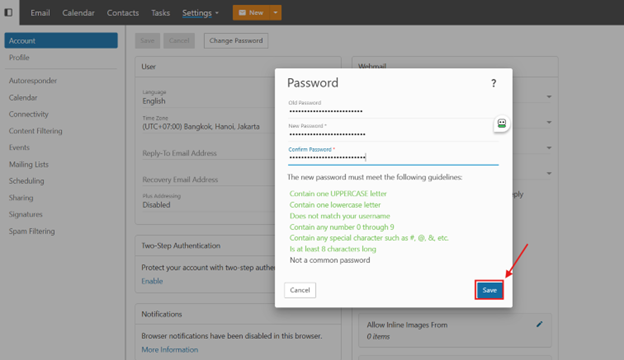Open Sharing settings
The width and height of the screenshot is (624, 360).
click(21, 198)
